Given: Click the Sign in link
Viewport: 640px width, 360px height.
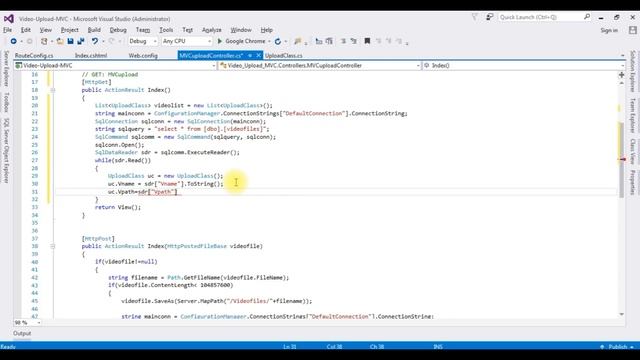Looking at the screenshot, I should click(609, 30).
